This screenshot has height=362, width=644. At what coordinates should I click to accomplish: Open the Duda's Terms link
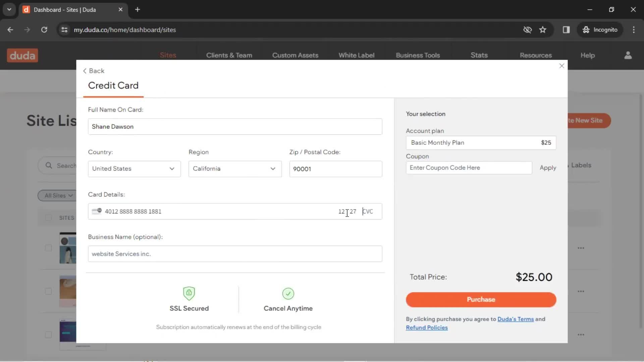[516, 319]
